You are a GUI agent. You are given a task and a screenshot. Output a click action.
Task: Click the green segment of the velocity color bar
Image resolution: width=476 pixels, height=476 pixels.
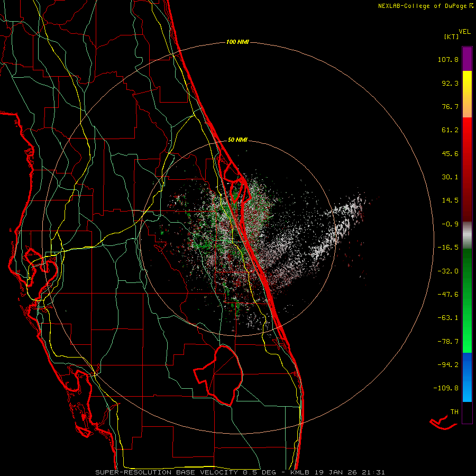click(467, 300)
